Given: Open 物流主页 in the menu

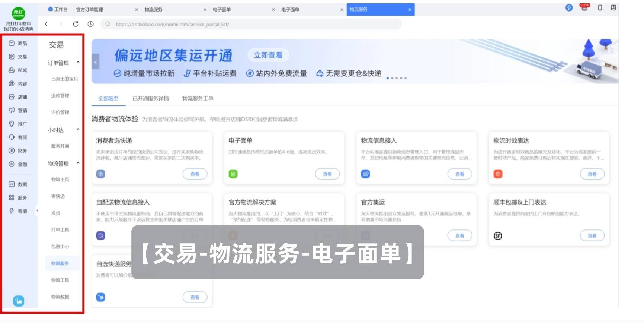Looking at the screenshot, I should (x=60, y=180).
